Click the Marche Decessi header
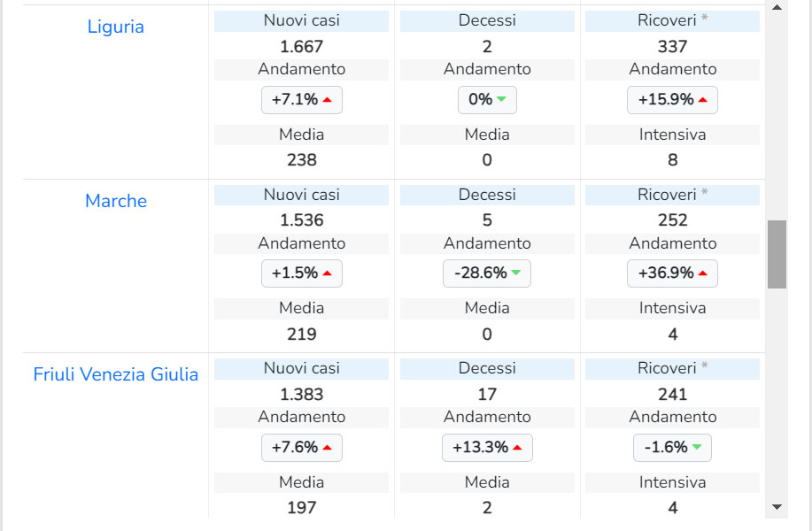Image resolution: width=812 pixels, height=531 pixels. (x=487, y=195)
